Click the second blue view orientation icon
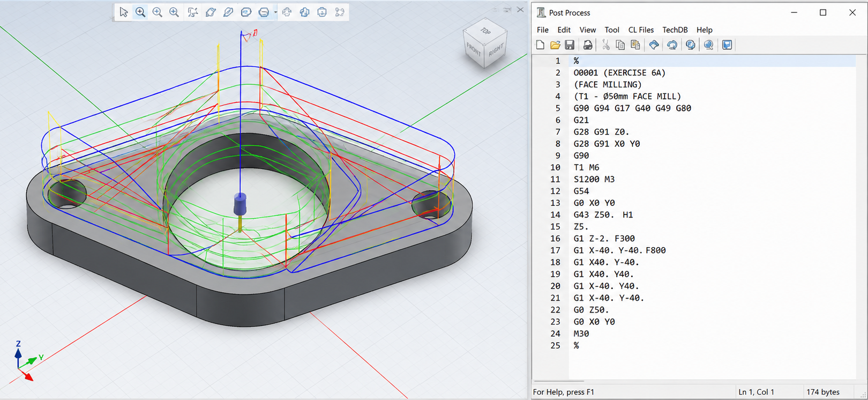The width and height of the screenshot is (868, 400). [305, 12]
